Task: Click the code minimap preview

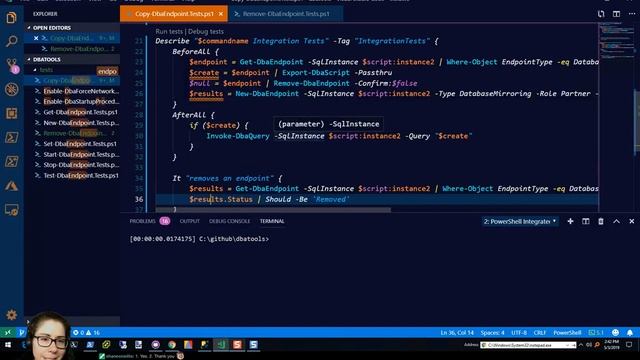Action: [x=616, y=41]
